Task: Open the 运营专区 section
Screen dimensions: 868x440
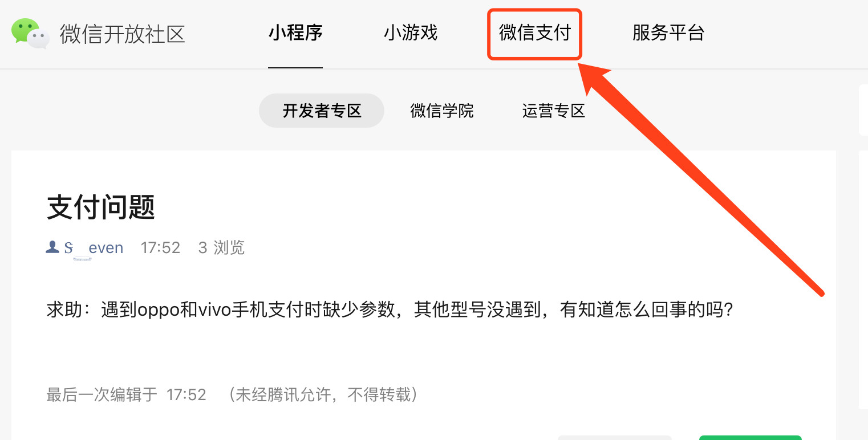Action: pos(554,111)
